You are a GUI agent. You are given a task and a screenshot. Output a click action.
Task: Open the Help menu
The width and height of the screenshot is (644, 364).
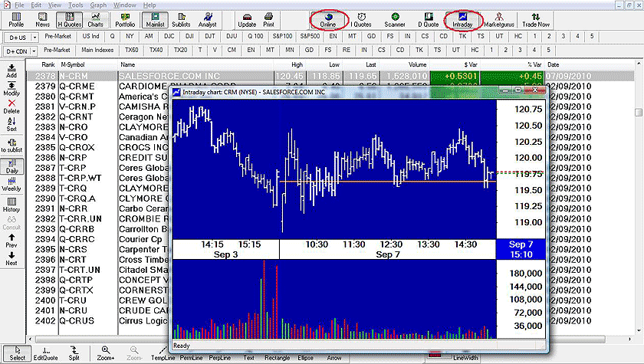(x=149, y=5)
